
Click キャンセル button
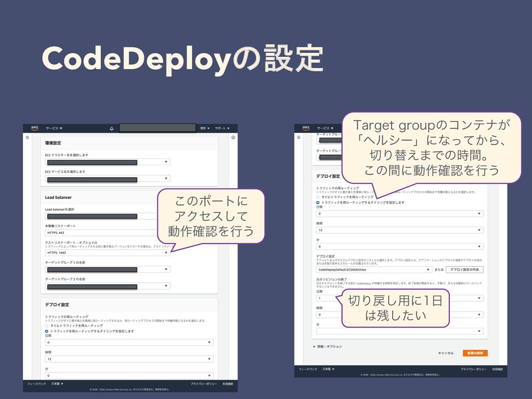coord(446,353)
